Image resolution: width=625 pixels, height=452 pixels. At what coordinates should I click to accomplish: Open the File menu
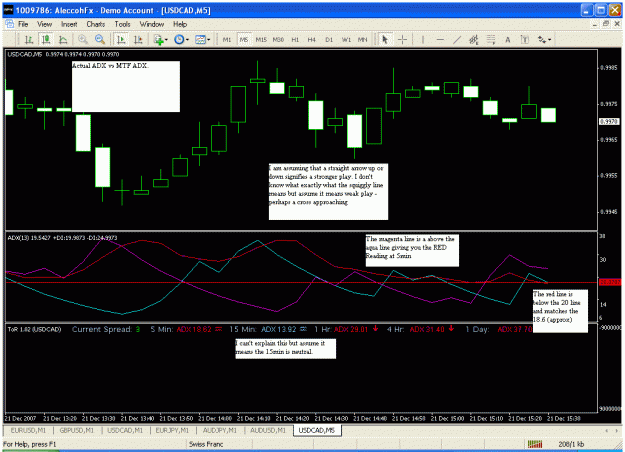tap(23, 24)
